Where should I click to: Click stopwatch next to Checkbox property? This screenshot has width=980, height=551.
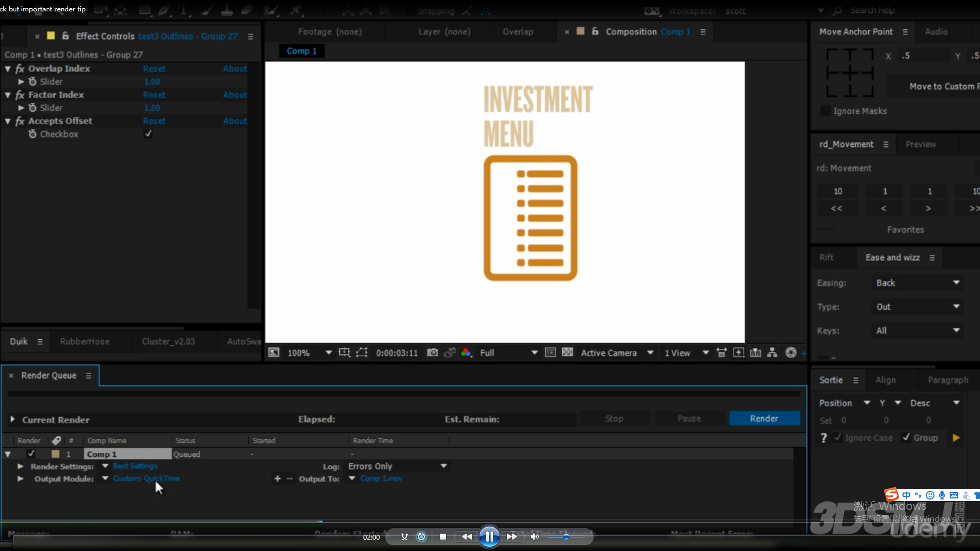33,134
